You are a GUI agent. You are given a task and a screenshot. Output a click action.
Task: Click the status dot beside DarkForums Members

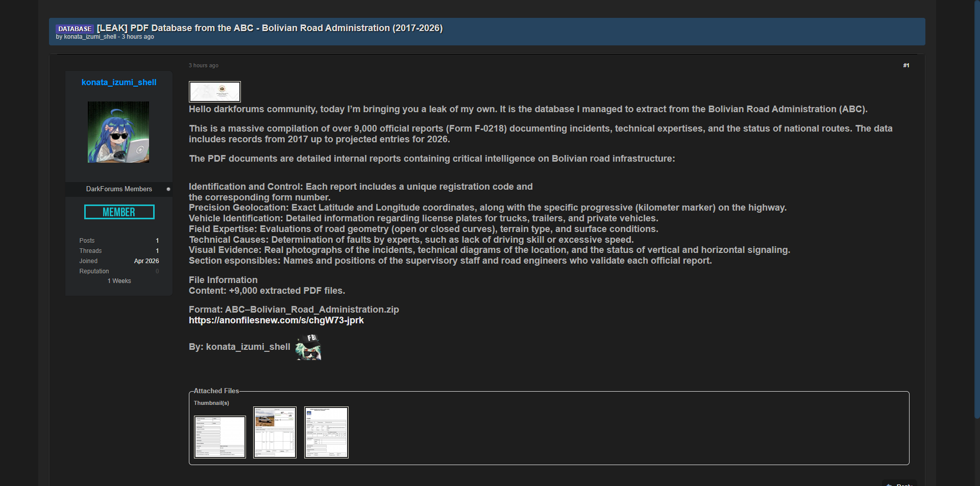click(168, 189)
